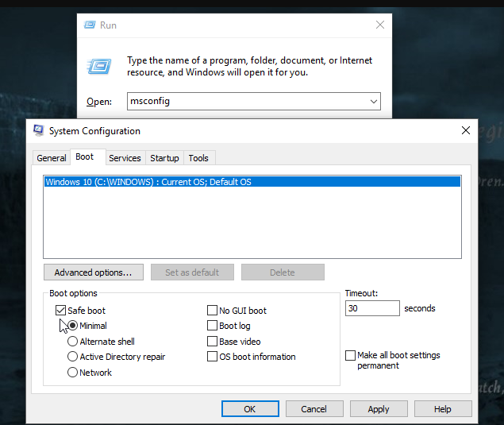
Task: Click the Timeout label text
Action: pos(361,293)
